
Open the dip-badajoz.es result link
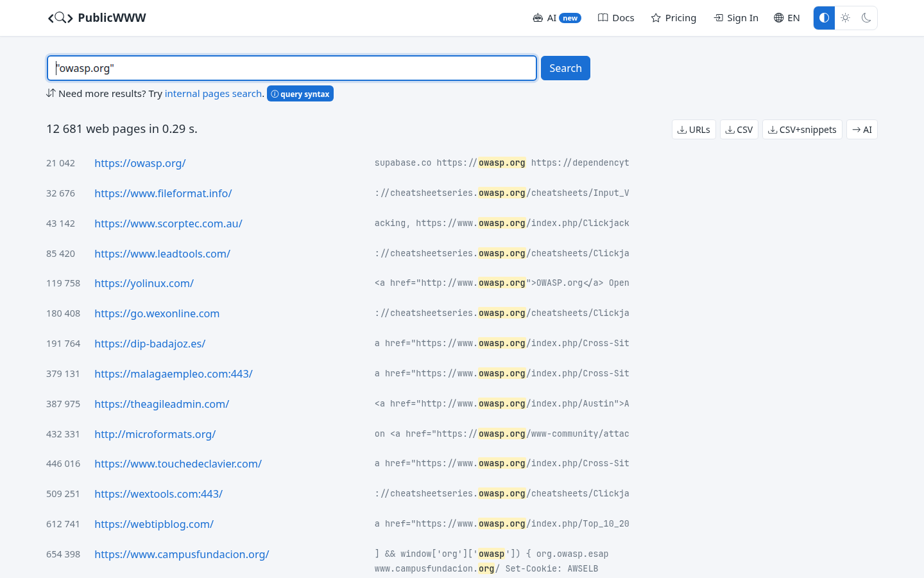(150, 344)
